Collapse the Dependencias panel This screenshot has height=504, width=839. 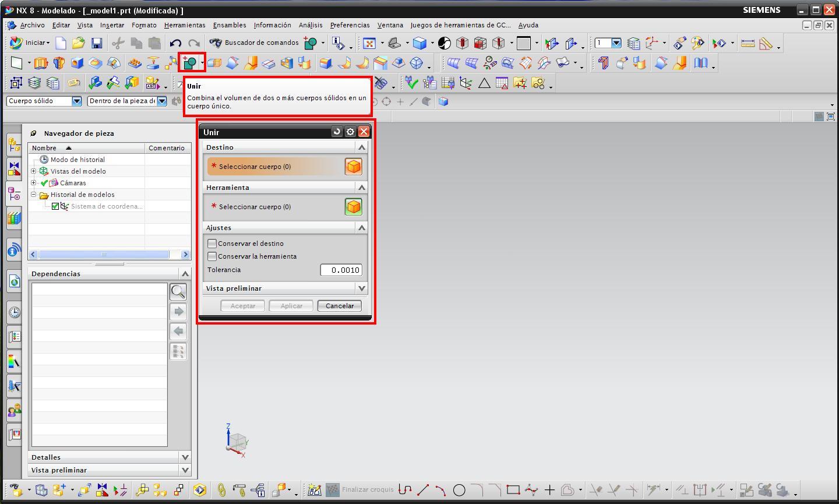point(185,274)
